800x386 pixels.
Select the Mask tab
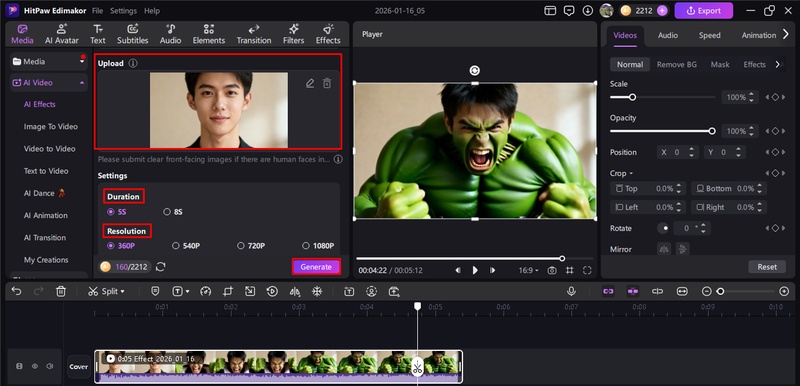pos(720,64)
